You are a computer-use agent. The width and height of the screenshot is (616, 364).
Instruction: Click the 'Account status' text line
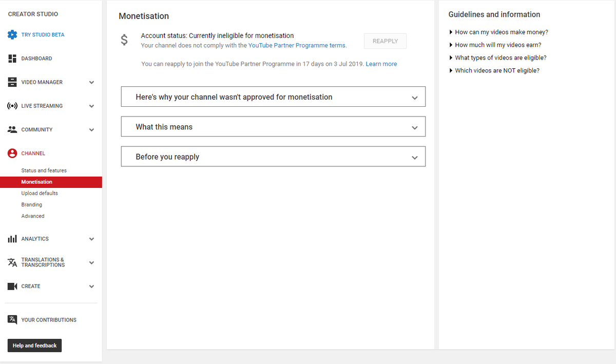[217, 36]
